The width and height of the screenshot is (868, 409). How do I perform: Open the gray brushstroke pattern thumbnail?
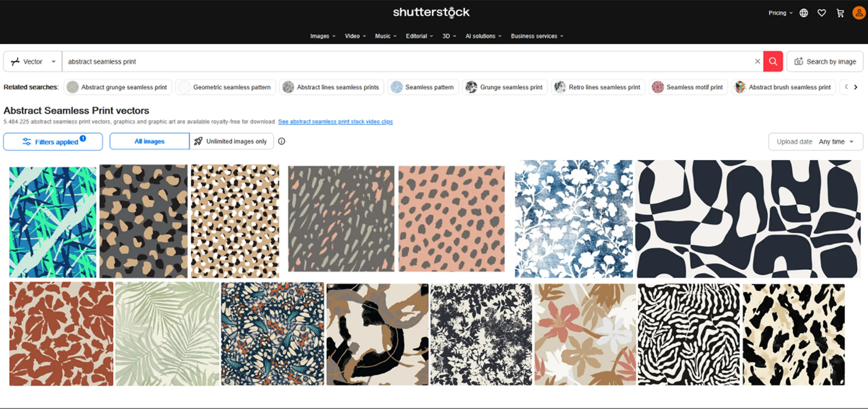pos(341,219)
